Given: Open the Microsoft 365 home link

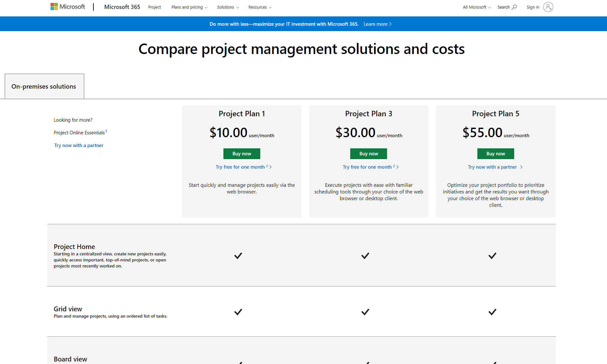Looking at the screenshot, I should (122, 7).
